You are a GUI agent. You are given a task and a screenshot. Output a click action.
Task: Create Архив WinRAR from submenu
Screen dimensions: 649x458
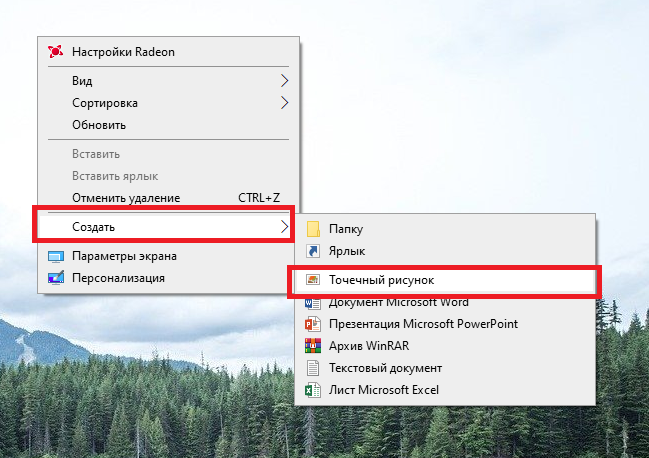[445, 345]
